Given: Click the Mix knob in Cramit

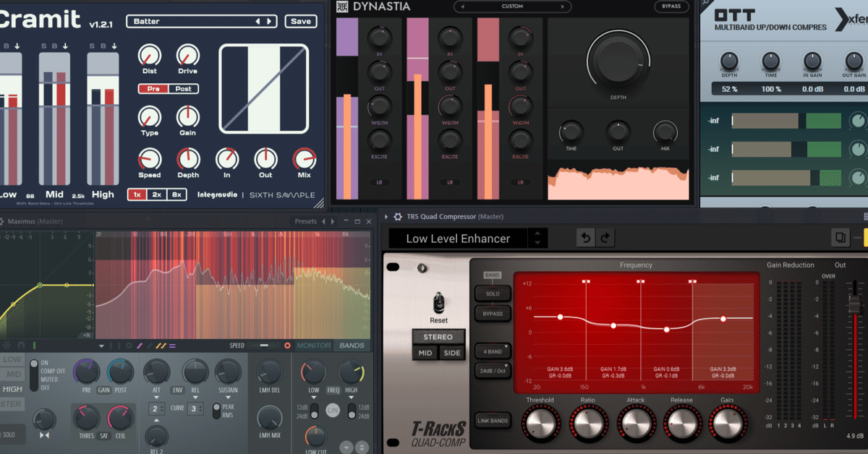Looking at the screenshot, I should [304, 158].
